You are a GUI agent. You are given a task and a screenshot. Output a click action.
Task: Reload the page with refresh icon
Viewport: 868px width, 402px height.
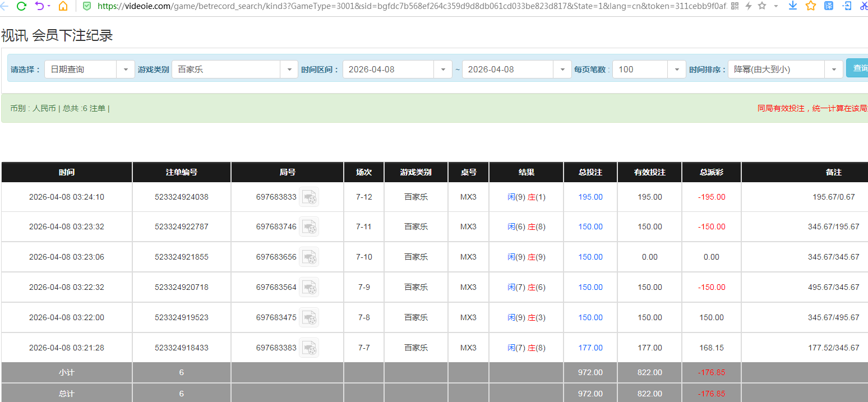click(x=21, y=6)
